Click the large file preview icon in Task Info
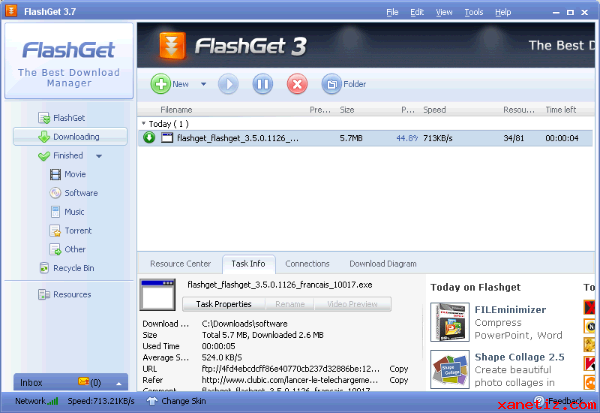600x413 pixels. click(x=158, y=294)
